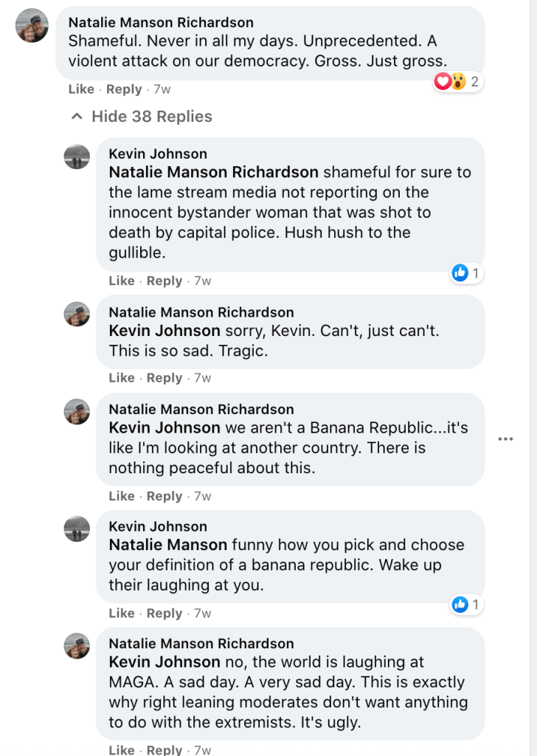Open Kevin Johnson's avatar on first reply

click(77, 157)
